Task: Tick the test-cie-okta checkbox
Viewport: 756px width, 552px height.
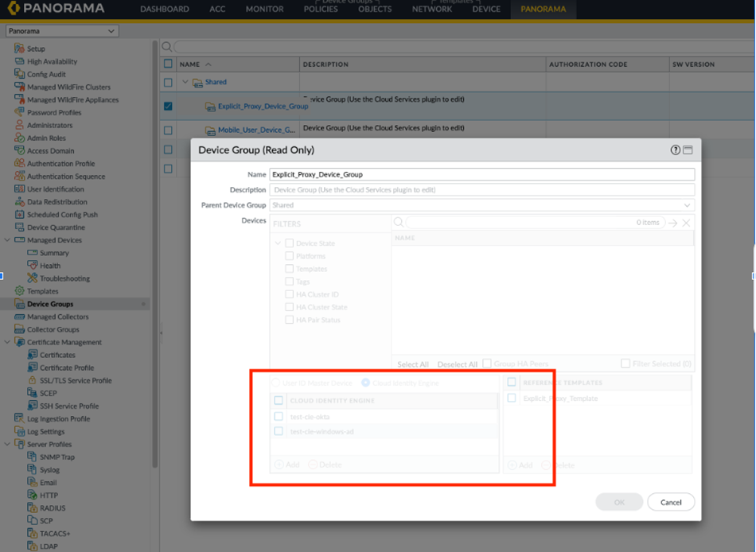Action: click(x=279, y=416)
